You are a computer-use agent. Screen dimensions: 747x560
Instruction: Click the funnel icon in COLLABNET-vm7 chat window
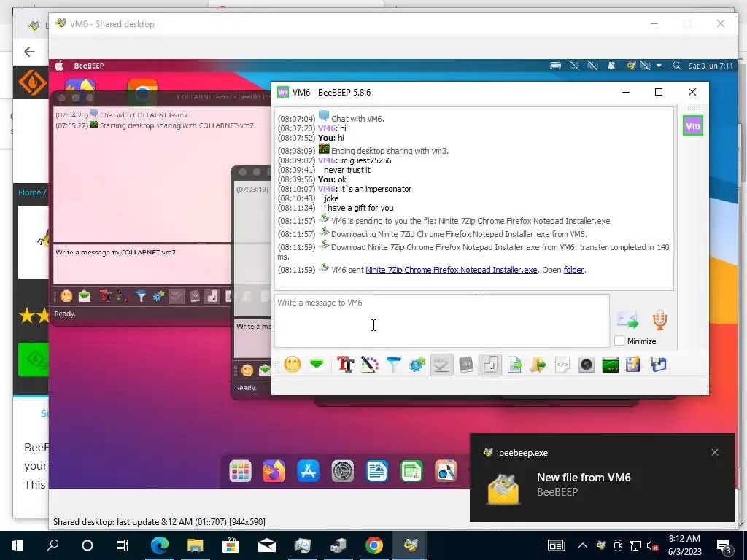(141, 296)
